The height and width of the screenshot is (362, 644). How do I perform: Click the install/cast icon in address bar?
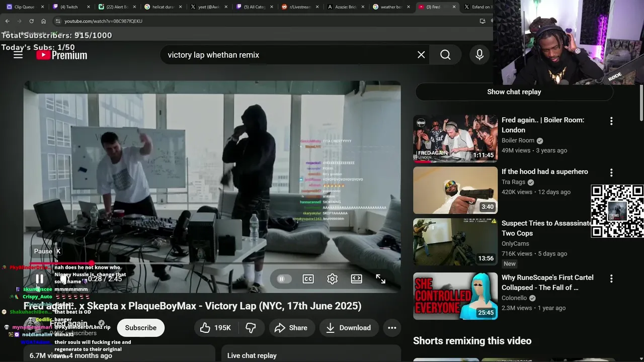click(x=482, y=21)
